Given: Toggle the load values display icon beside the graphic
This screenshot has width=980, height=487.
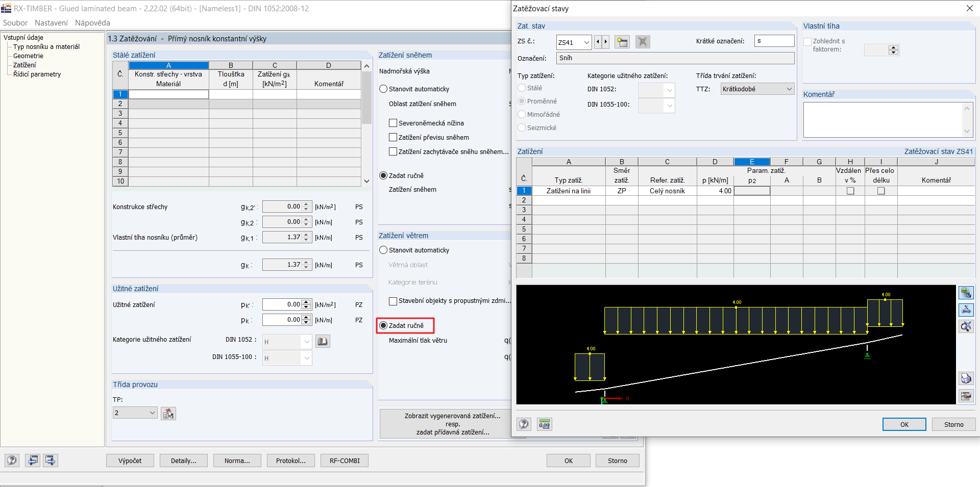Looking at the screenshot, I should [966, 293].
